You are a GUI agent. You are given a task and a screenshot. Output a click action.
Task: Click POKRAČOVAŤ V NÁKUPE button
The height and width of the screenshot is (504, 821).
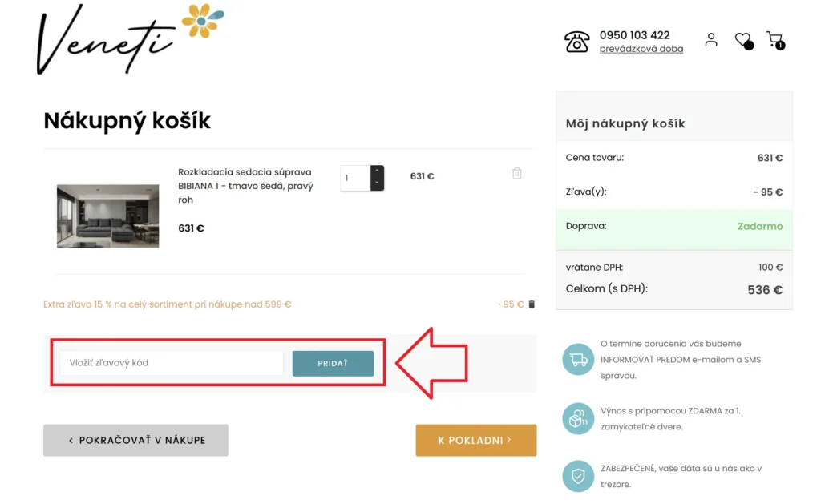pyautogui.click(x=135, y=440)
